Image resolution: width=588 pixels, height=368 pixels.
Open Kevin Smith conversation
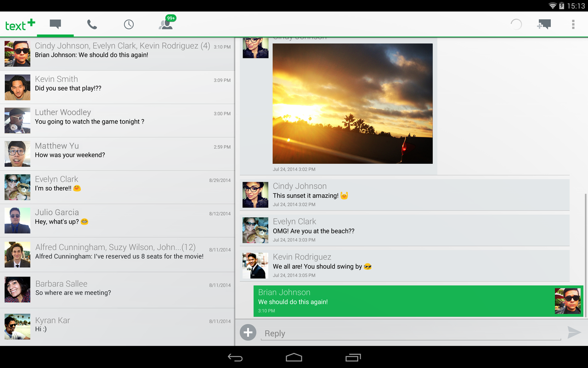click(118, 87)
